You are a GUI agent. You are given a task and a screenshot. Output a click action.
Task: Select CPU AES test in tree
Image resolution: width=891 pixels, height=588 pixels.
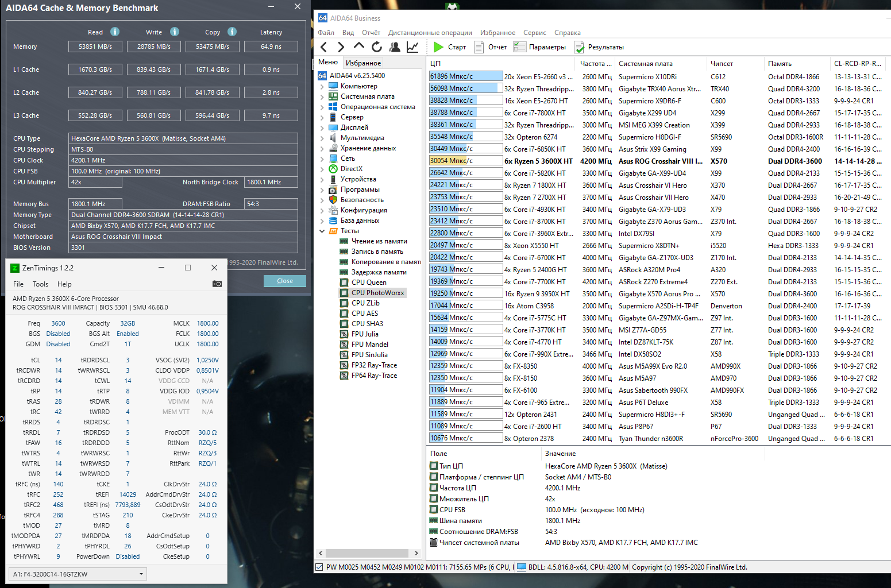365,314
